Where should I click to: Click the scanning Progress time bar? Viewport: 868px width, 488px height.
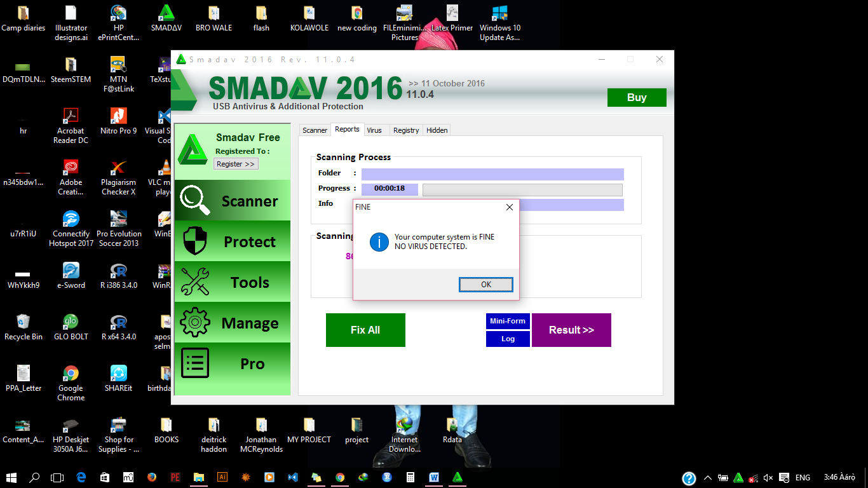click(x=389, y=189)
